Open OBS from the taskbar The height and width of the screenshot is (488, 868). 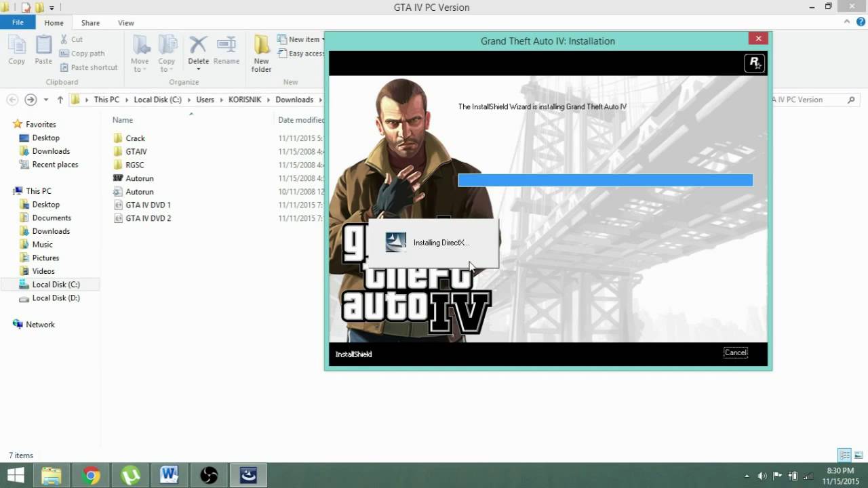pos(209,476)
